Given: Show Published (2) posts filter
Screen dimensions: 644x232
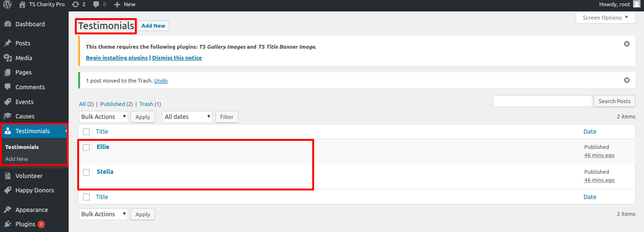Looking at the screenshot, I should [x=116, y=104].
